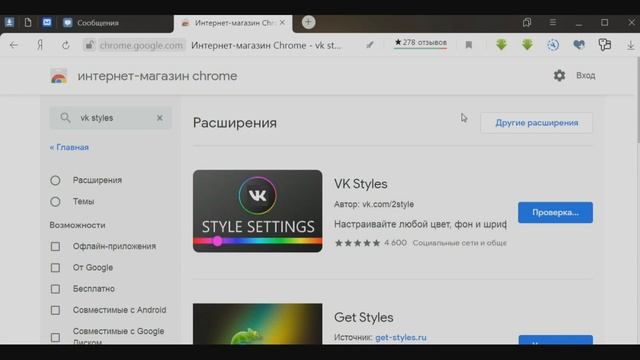This screenshot has height=360, width=640.
Task: Click the VK Styles description text
Action: click(x=420, y=224)
